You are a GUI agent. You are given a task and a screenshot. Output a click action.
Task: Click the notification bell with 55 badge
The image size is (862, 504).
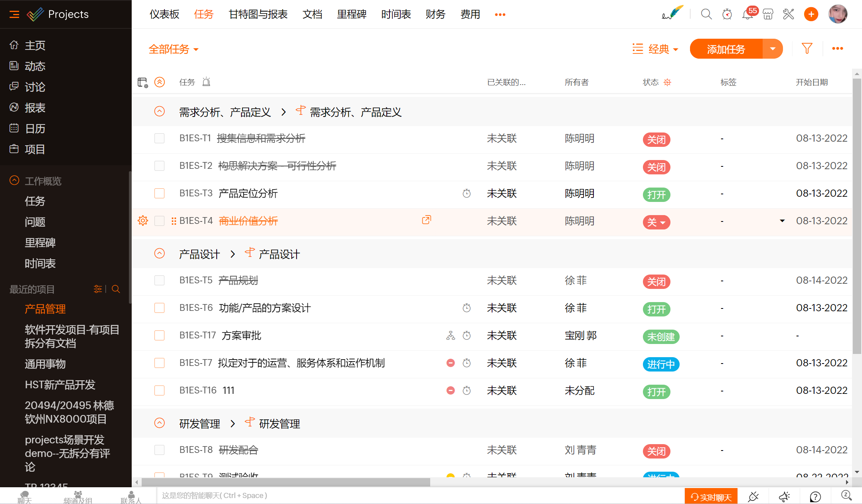747,14
